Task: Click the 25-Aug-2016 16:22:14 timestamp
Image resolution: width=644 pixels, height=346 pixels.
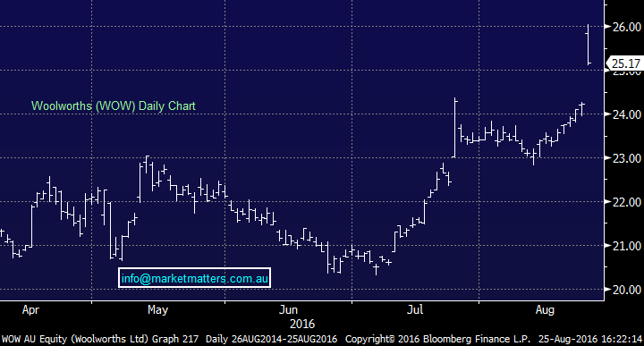Action: pos(590,339)
